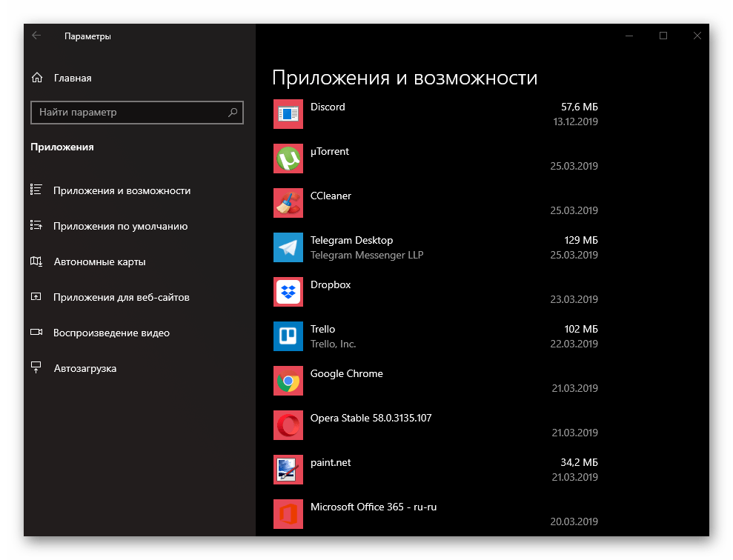Go back using the back arrow
The height and width of the screenshot is (560, 733).
point(36,36)
